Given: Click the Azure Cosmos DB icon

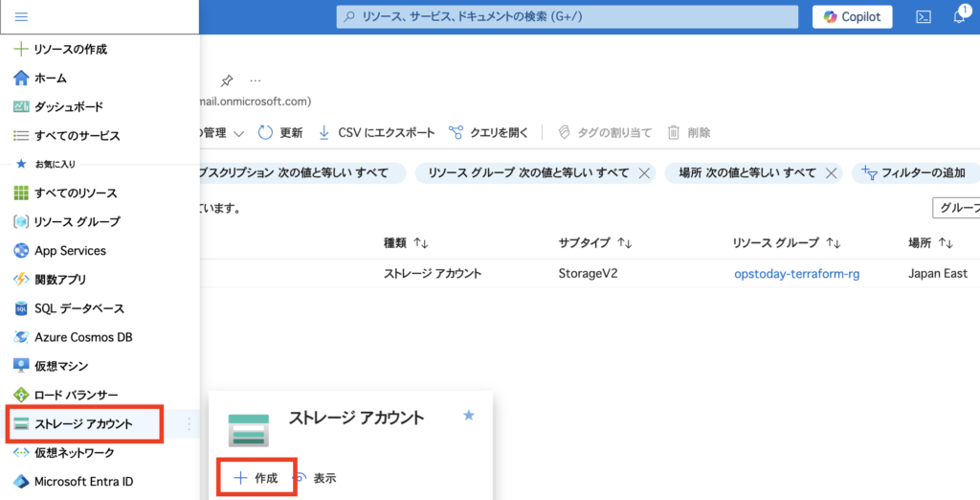Looking at the screenshot, I should (21, 337).
